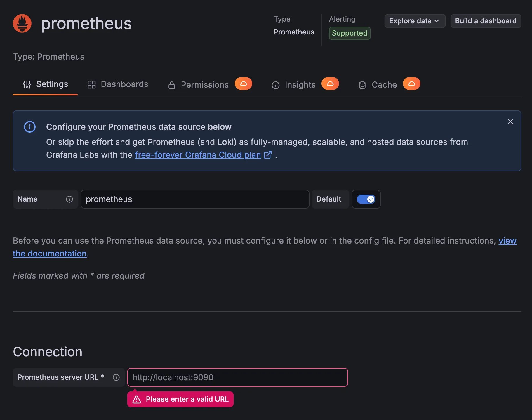The width and height of the screenshot is (532, 420).
Task: Click info icon next to Prometheus server URL
Action: pyautogui.click(x=116, y=377)
